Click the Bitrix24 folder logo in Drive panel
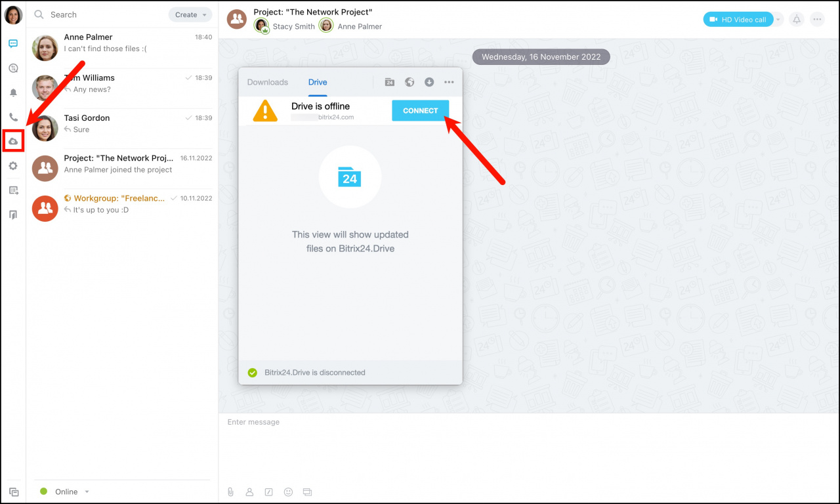Image resolution: width=840 pixels, height=504 pixels. [x=350, y=177]
